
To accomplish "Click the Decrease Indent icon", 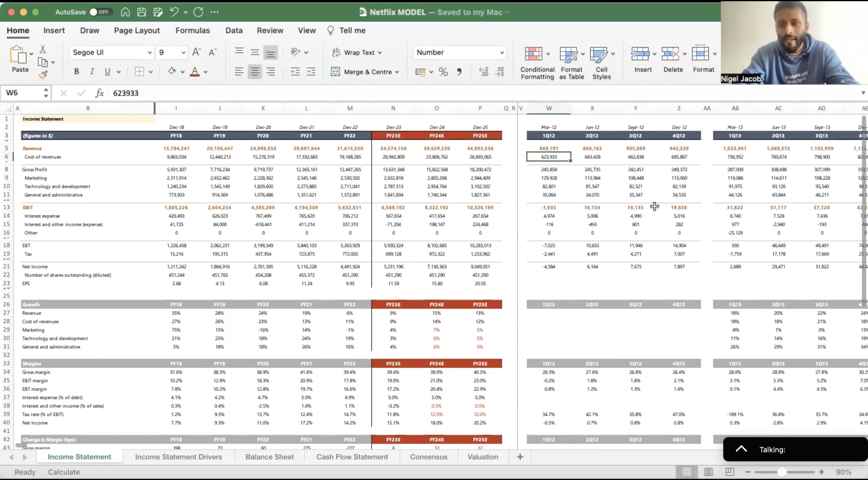I will click(295, 71).
